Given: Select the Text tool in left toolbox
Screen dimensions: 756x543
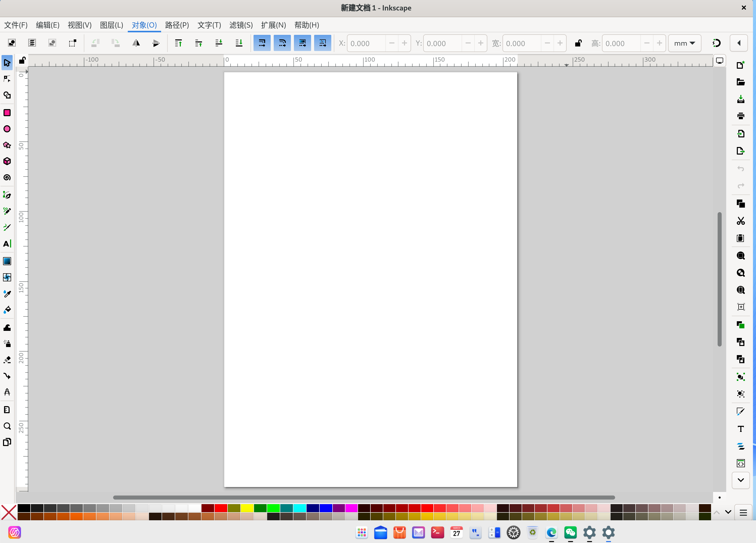Looking at the screenshot, I should click(7, 244).
